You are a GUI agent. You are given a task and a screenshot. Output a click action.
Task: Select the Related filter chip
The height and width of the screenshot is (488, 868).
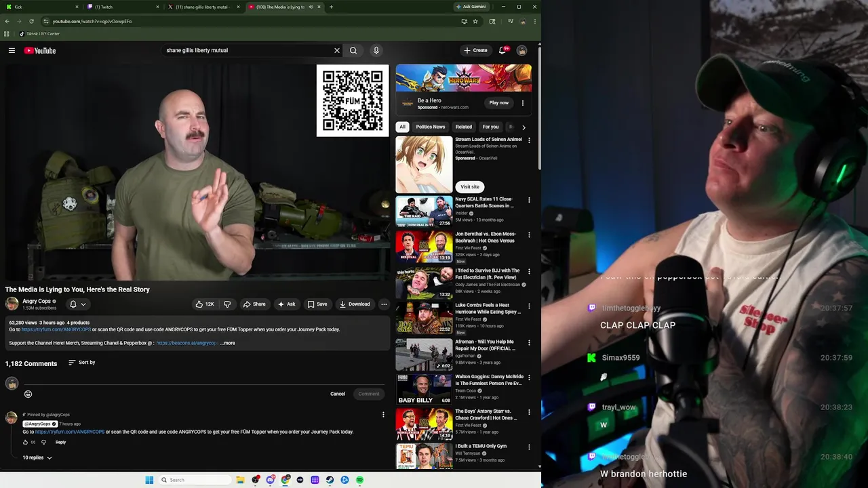point(464,127)
